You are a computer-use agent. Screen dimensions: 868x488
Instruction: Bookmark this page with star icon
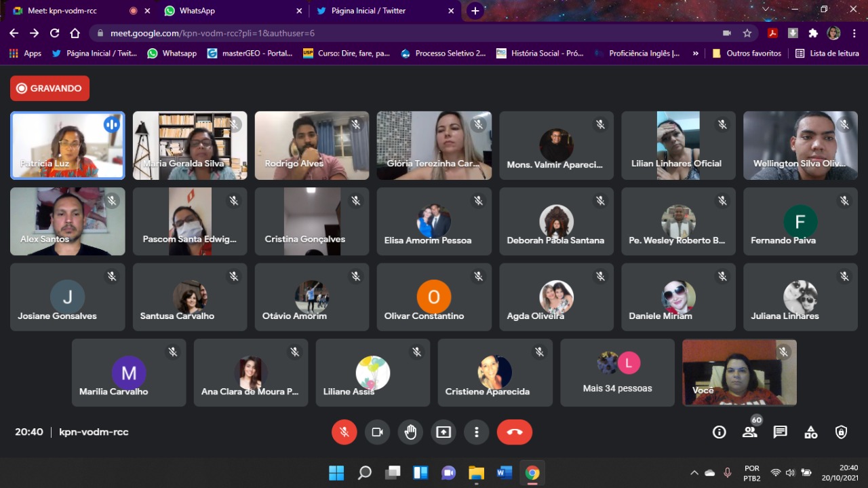click(x=747, y=33)
